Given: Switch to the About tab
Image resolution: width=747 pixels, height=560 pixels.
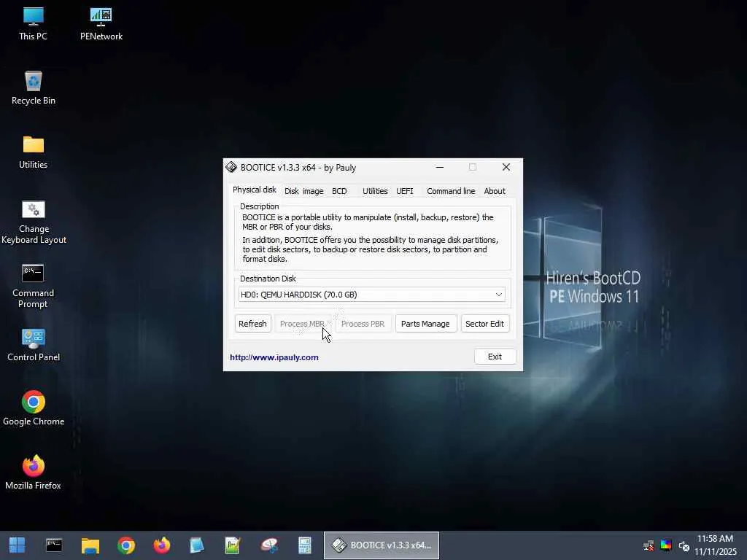Looking at the screenshot, I should [495, 191].
